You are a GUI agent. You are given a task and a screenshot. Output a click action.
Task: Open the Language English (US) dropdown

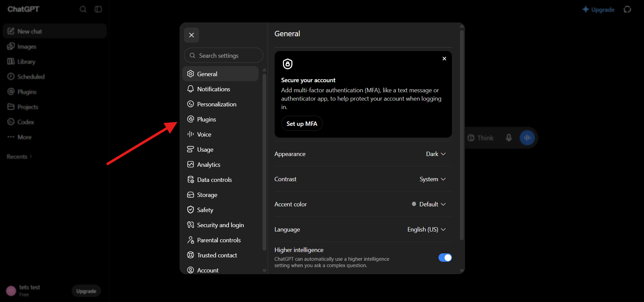point(426,230)
